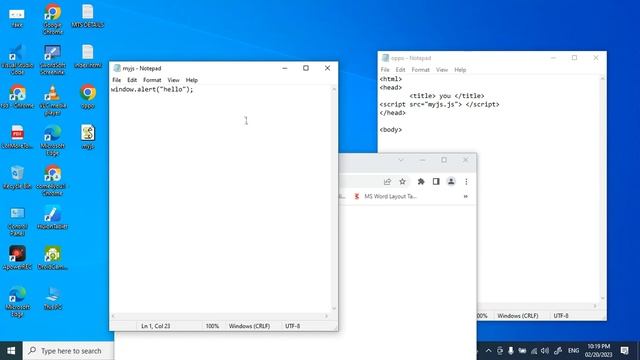Click the Chrome share page icon
The image size is (640, 360).
pos(387,182)
